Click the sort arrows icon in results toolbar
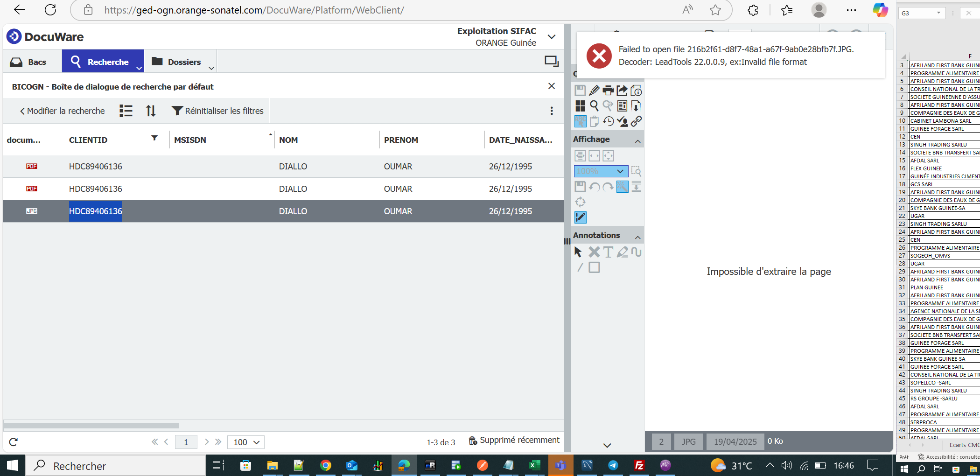Image resolution: width=980 pixels, height=476 pixels. coord(151,111)
